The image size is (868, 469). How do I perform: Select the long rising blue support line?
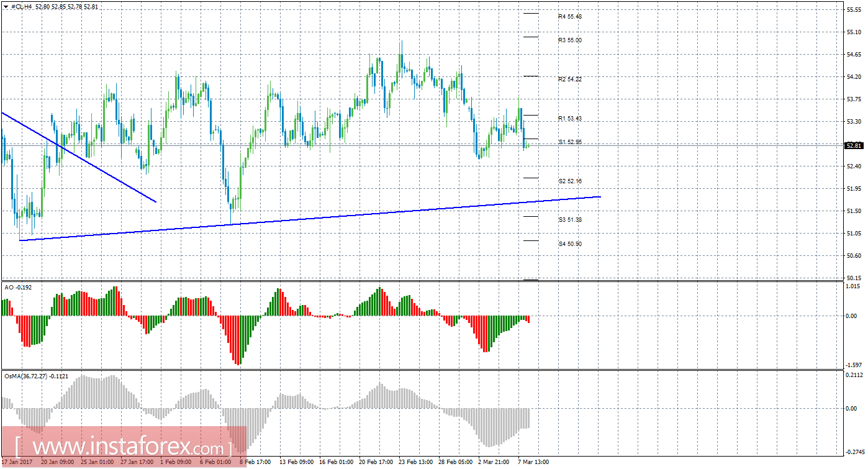click(310, 218)
